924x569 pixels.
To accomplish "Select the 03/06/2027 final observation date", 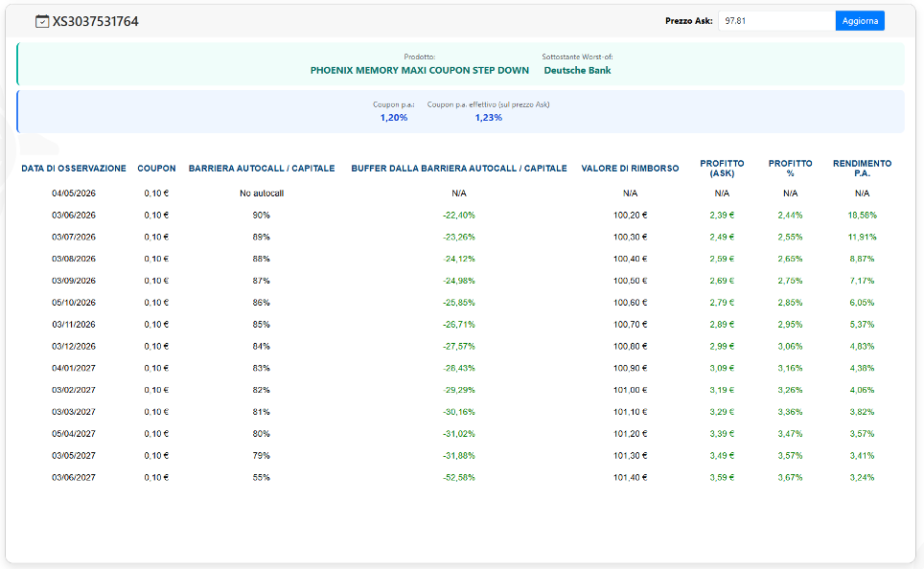I will (74, 477).
